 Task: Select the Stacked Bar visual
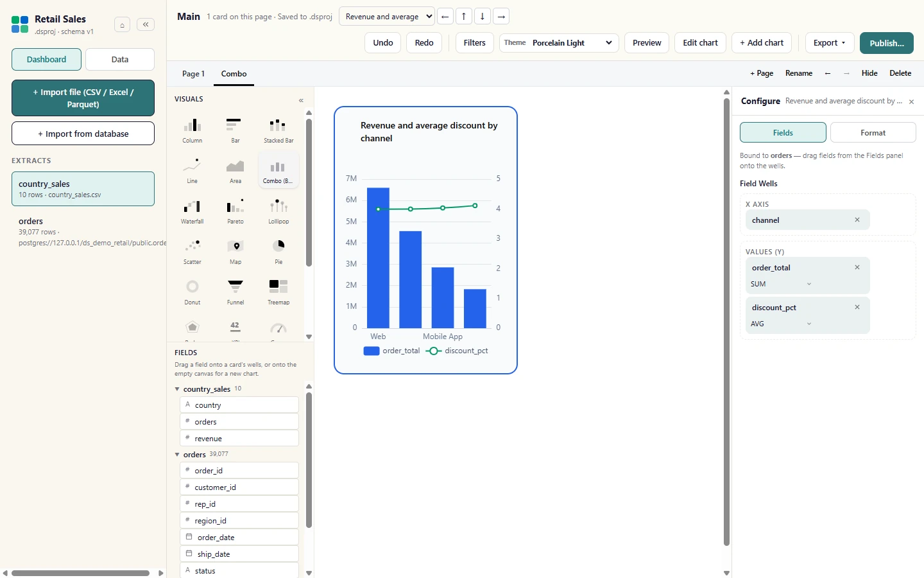pos(278,130)
